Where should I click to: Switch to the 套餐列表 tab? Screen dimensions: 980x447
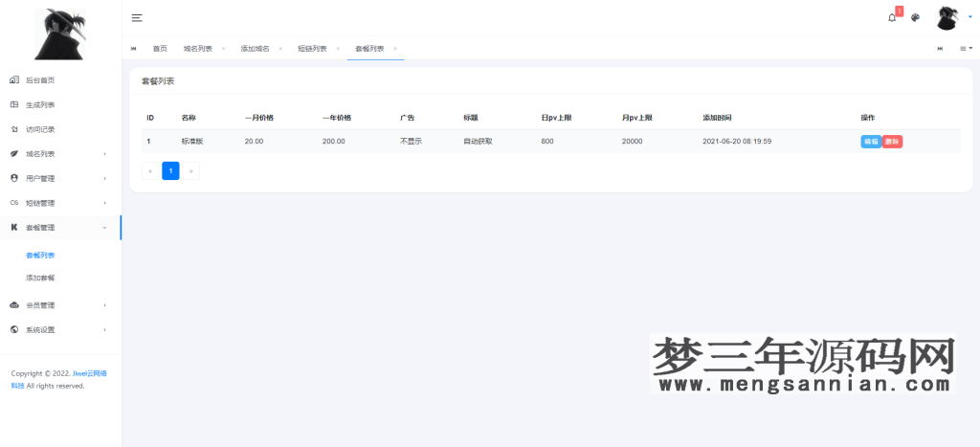pyautogui.click(x=369, y=48)
